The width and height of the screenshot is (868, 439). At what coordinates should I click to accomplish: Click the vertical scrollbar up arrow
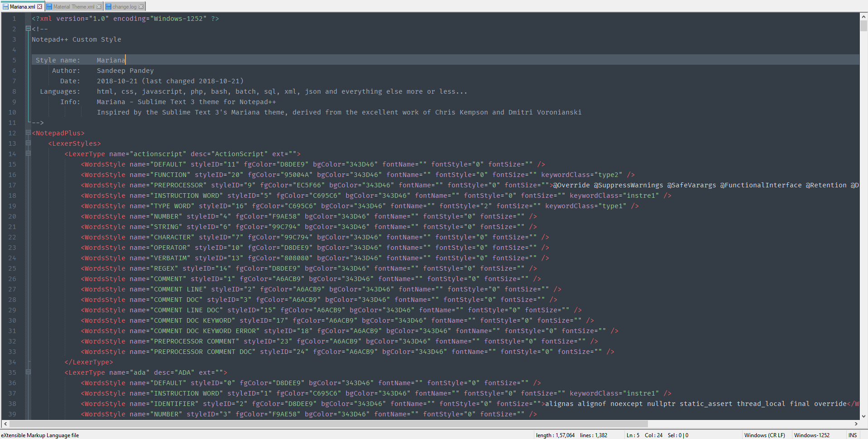click(x=863, y=17)
